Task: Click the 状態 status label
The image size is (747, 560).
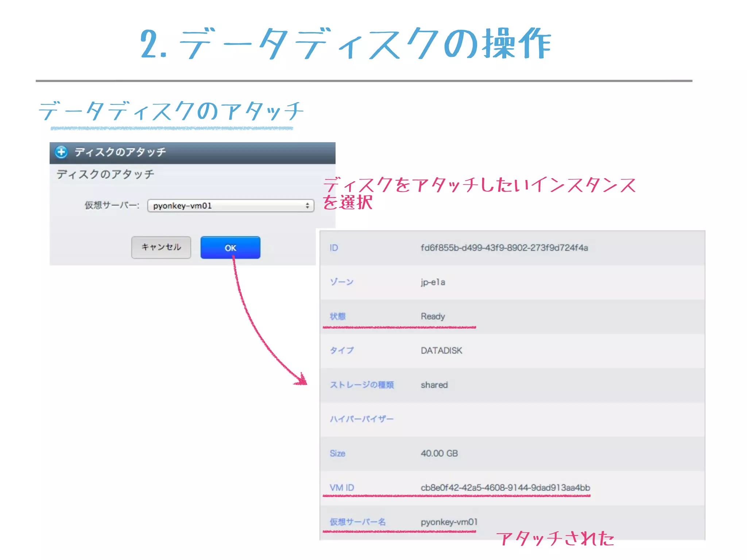Action: (x=337, y=316)
